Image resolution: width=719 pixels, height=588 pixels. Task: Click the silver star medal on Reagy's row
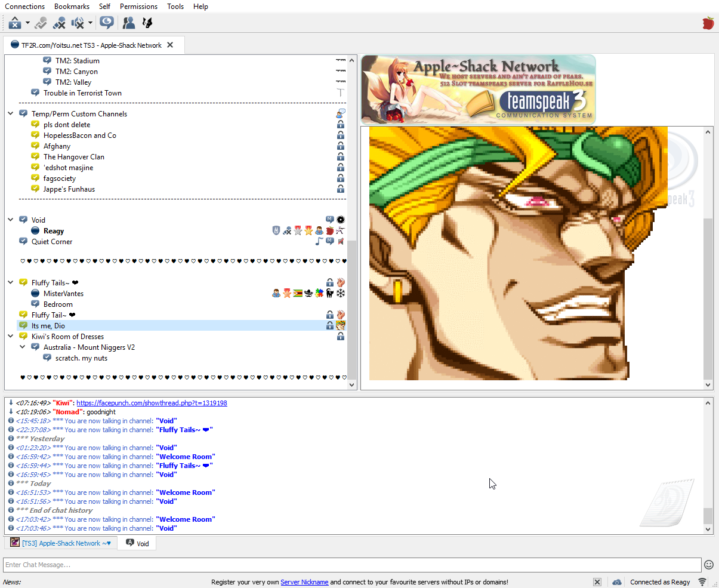click(x=298, y=230)
